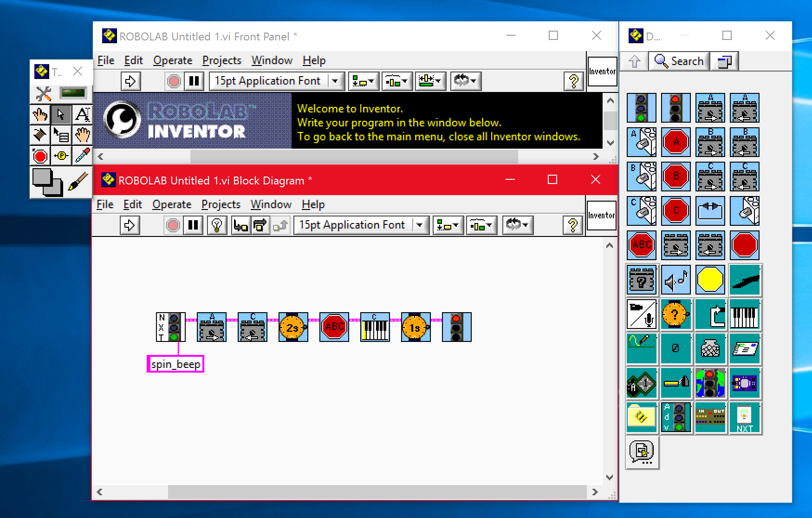Screen dimensions: 812x518
Task: Select the Probe tool
Action: click(x=61, y=156)
